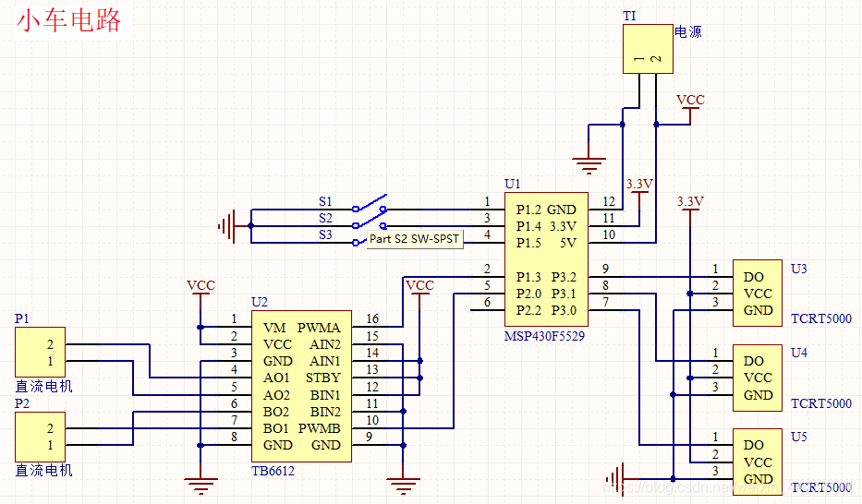Select the S1 switch symbol
Screen dimensions: 862x504
[370, 204]
